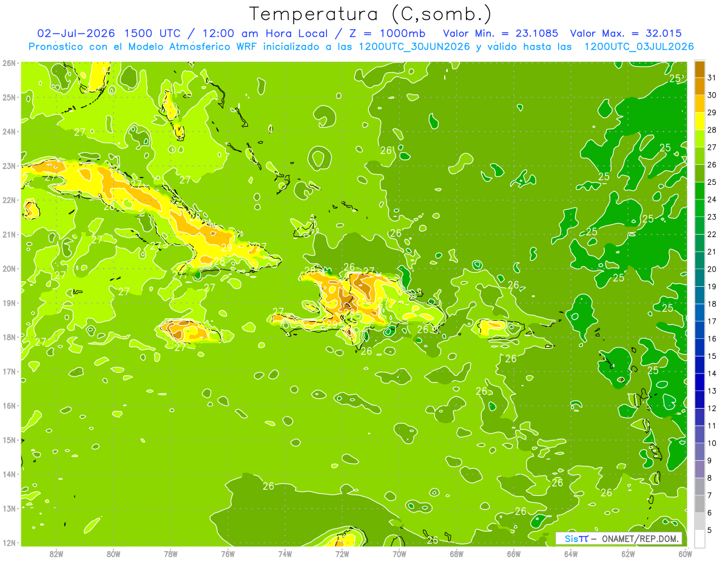Click the 22N latitude axis label
Viewport: 728px width, 562px height.
pyautogui.click(x=9, y=199)
